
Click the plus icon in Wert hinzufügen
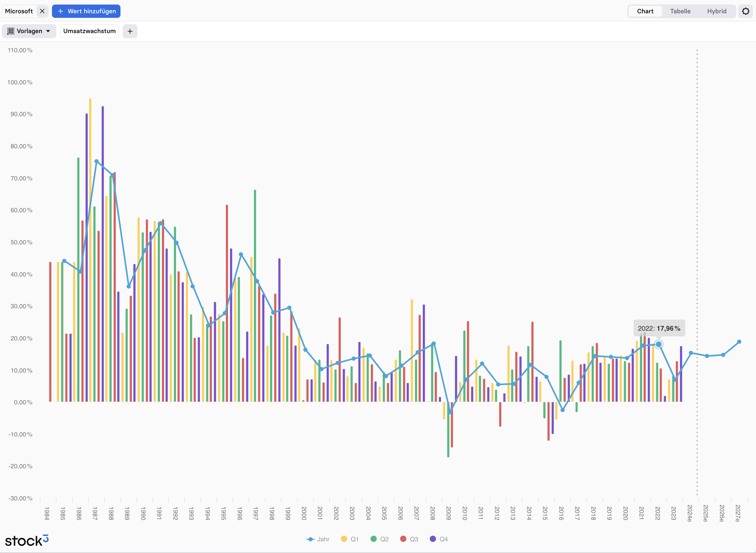(x=61, y=11)
